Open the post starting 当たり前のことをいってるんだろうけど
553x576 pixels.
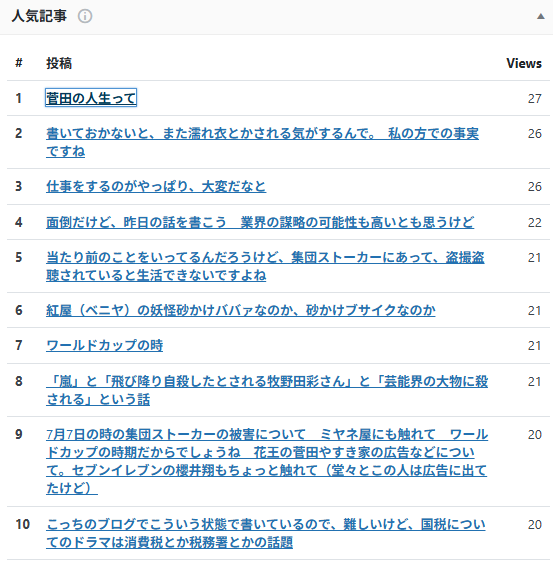coord(265,266)
